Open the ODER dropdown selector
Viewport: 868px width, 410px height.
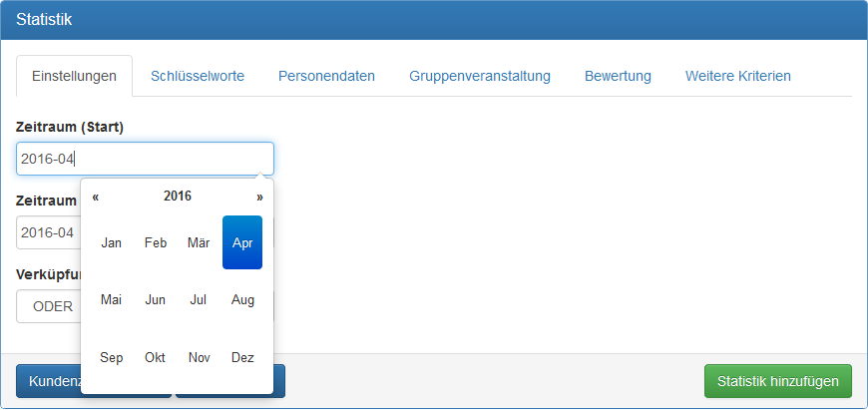(48, 306)
